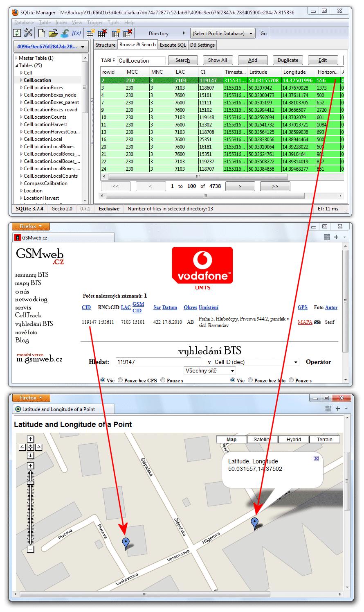Screen dimensions: 364x612
Task: Click the refresh icon in SQLite Manager toolbar
Action: tap(17, 33)
